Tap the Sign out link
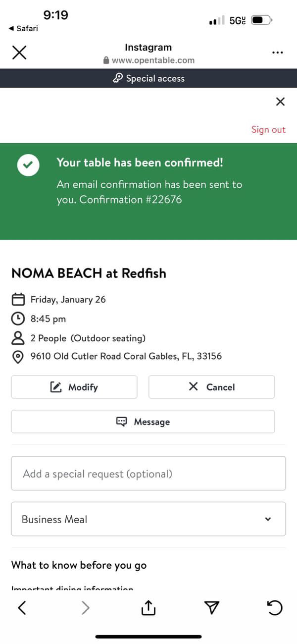Screen dimensions: 297x644 (x=268, y=130)
